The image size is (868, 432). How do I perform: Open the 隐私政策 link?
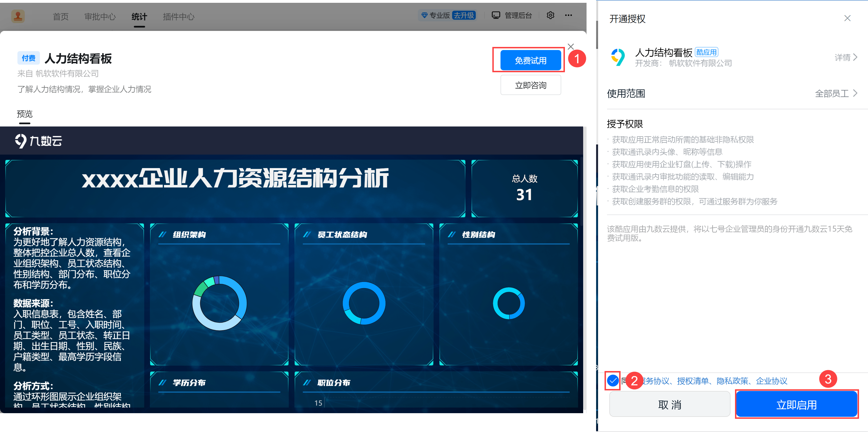[x=732, y=381]
